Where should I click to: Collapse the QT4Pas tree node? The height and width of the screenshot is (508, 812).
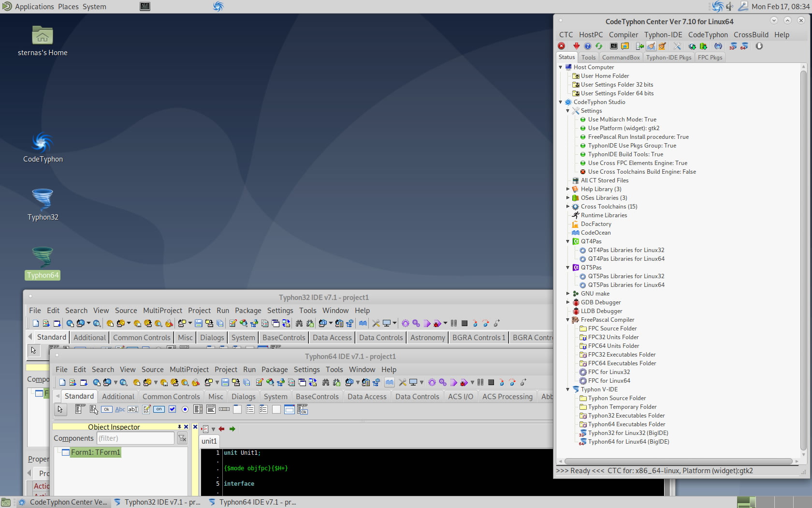tap(568, 241)
